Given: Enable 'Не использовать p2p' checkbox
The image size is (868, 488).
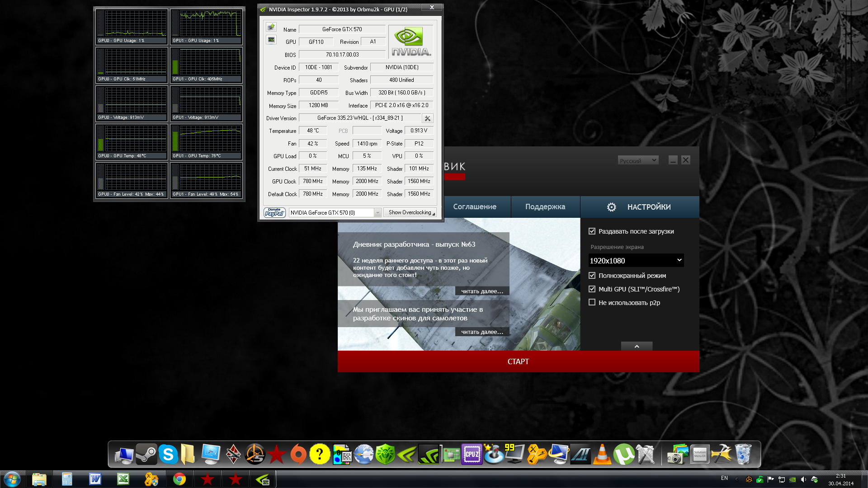Looking at the screenshot, I should click(x=592, y=303).
